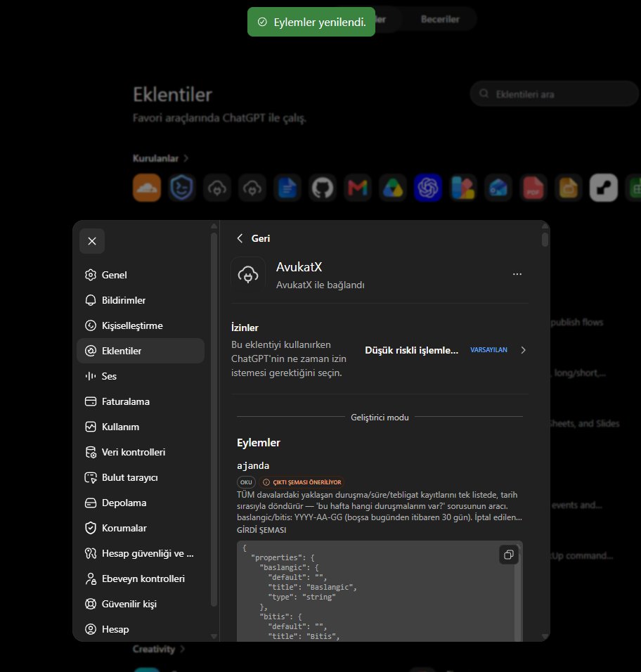The width and height of the screenshot is (641, 672).
Task: Open the Beceriler tab
Action: tap(440, 19)
